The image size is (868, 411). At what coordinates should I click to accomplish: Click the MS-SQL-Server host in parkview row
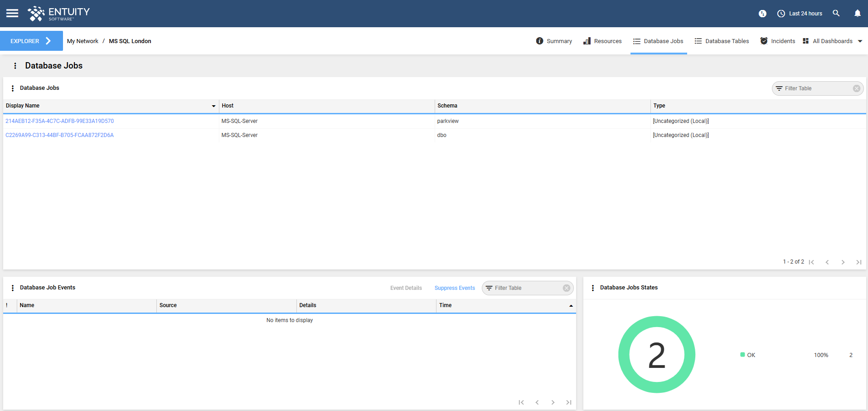click(239, 121)
